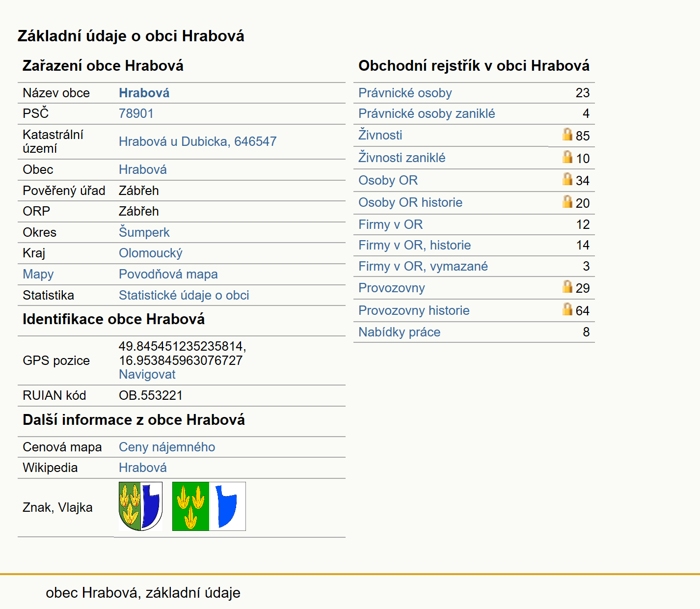Open the Ceny nájemného link
Viewport: 700px width, 609px height.
(167, 447)
